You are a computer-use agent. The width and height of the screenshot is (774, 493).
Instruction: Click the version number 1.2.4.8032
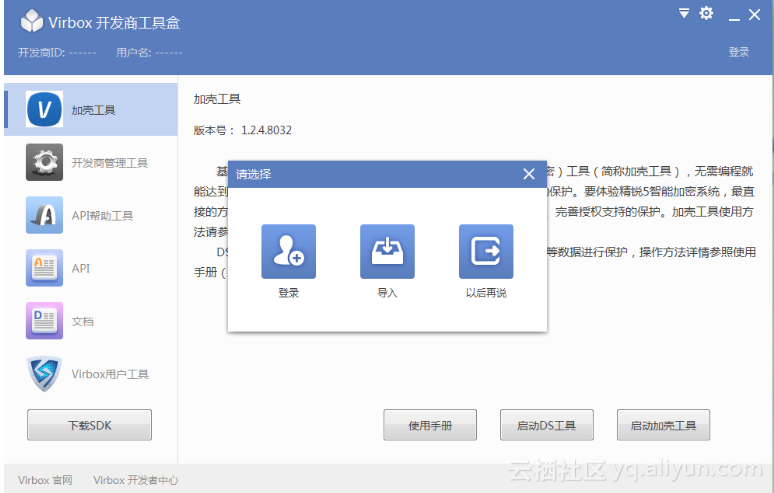coord(267,130)
